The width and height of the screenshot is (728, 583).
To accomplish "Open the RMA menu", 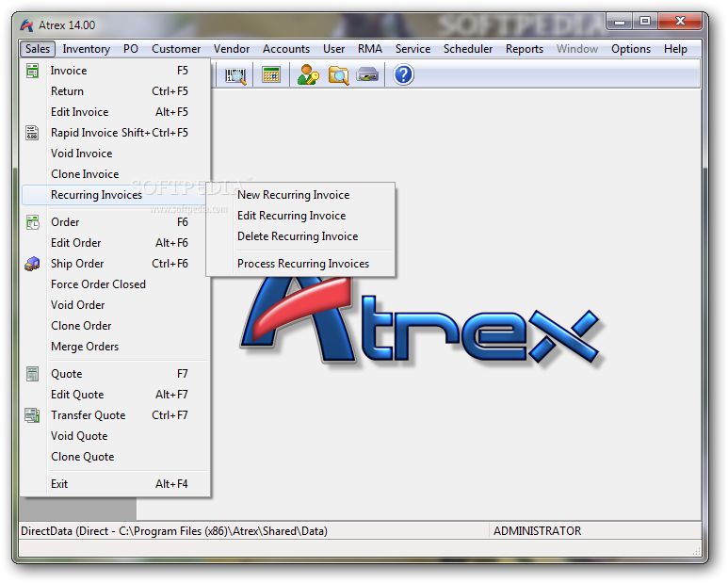I will [370, 49].
